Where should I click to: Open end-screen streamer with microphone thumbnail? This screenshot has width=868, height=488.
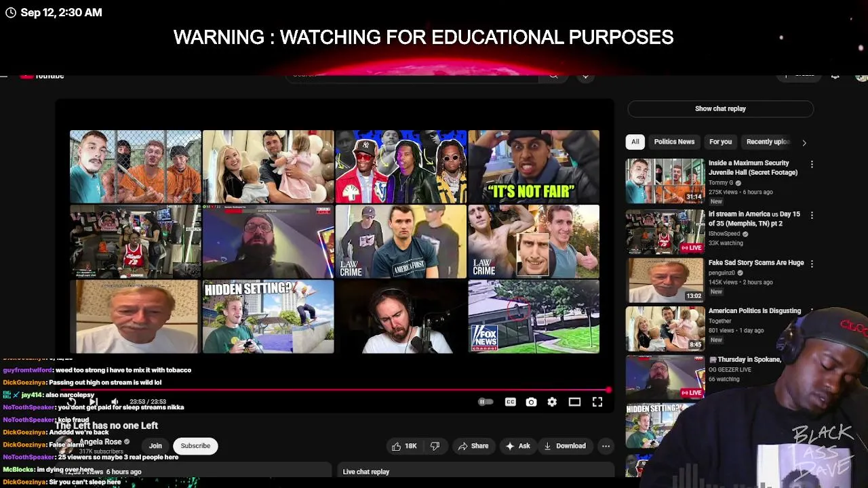click(401, 317)
